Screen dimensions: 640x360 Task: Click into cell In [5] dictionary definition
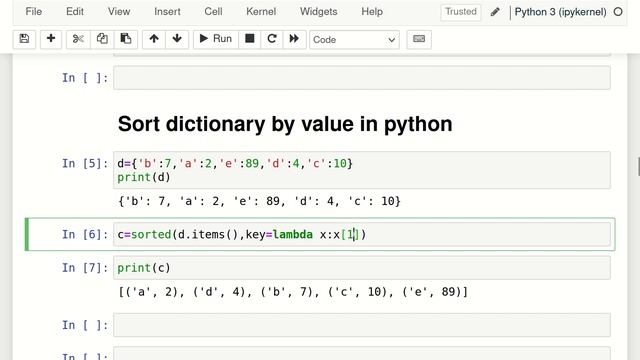362,170
